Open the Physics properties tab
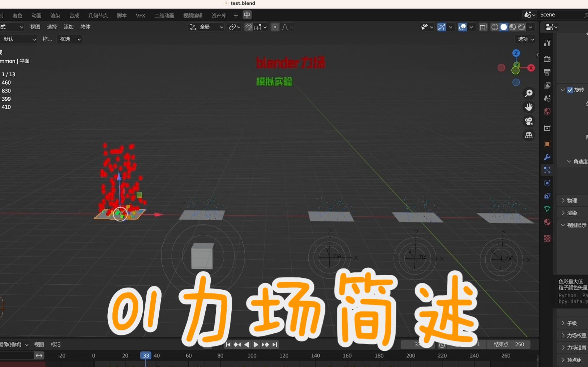Viewport: 588px width, 367px height. click(547, 183)
